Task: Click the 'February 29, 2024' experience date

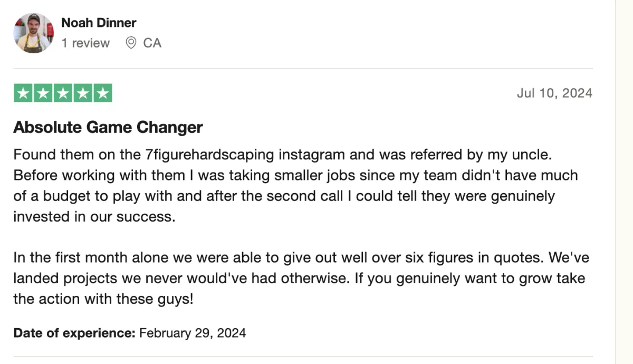Action: [x=193, y=333]
